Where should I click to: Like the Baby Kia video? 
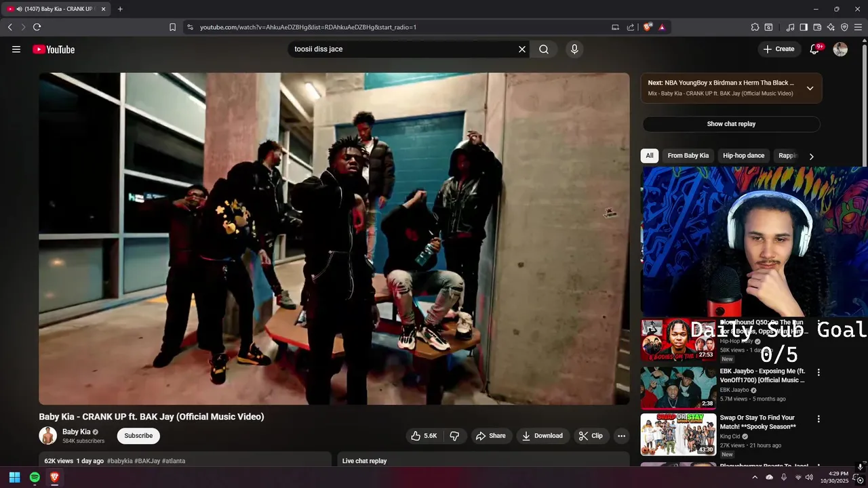[424, 436]
